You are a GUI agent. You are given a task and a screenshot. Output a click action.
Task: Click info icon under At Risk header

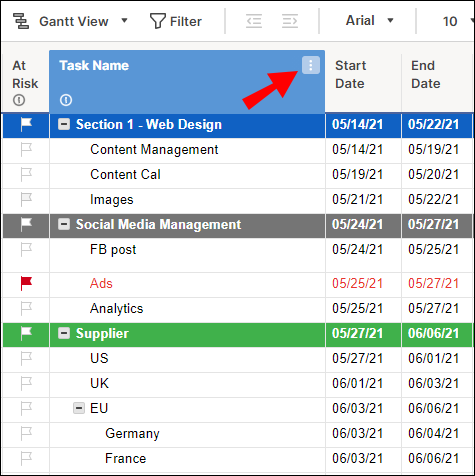coord(19,100)
